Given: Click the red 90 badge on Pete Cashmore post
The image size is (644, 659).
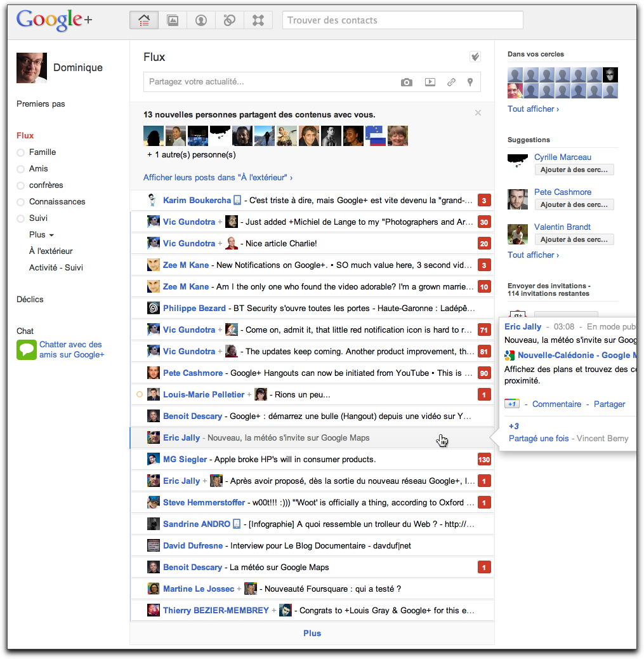Looking at the screenshot, I should point(484,373).
